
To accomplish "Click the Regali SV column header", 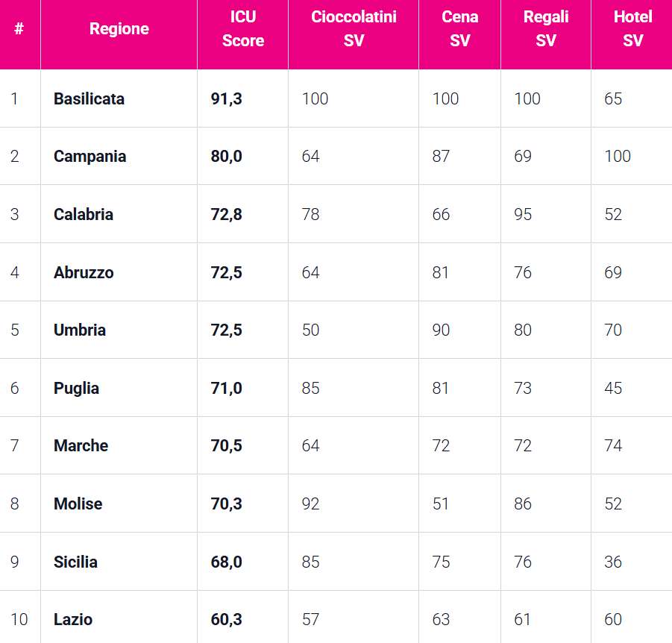I will (x=546, y=29).
